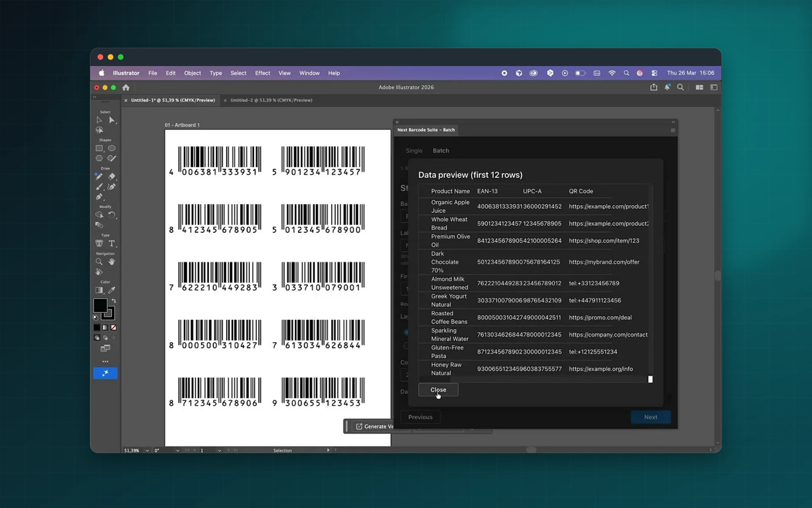
Task: Pick the Eraser tool
Action: coord(112,177)
